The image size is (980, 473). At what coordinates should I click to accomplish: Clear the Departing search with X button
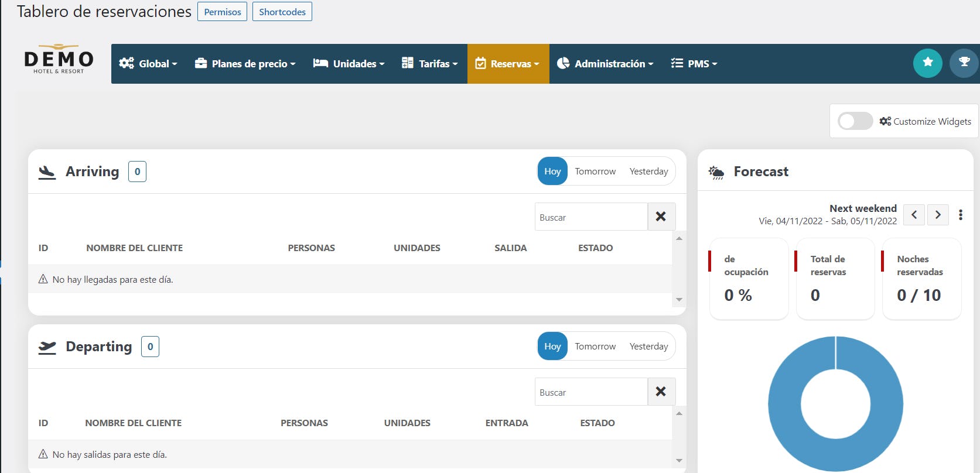click(661, 392)
